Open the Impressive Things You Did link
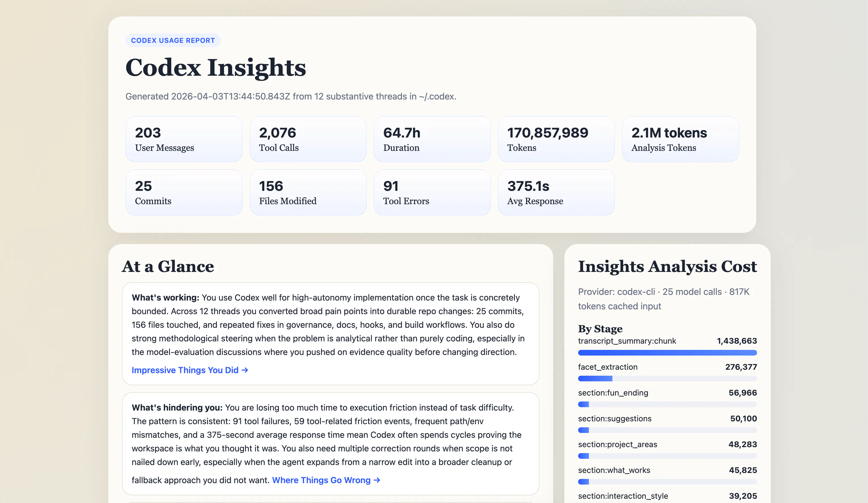868x503 pixels. (190, 370)
